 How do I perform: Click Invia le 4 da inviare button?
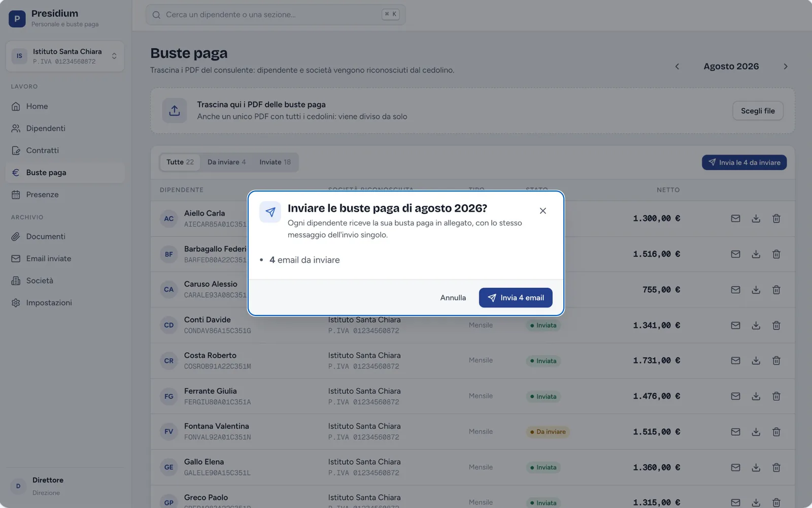click(x=744, y=163)
